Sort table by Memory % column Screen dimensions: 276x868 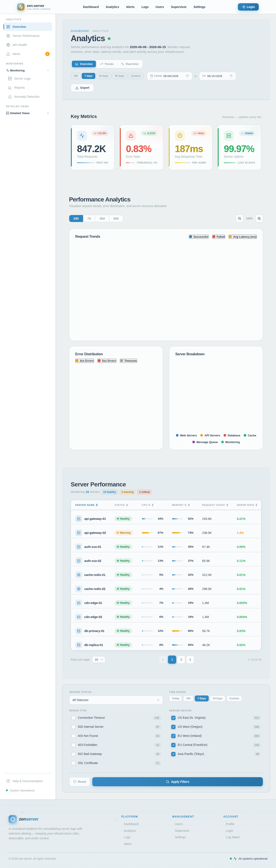(x=181, y=505)
